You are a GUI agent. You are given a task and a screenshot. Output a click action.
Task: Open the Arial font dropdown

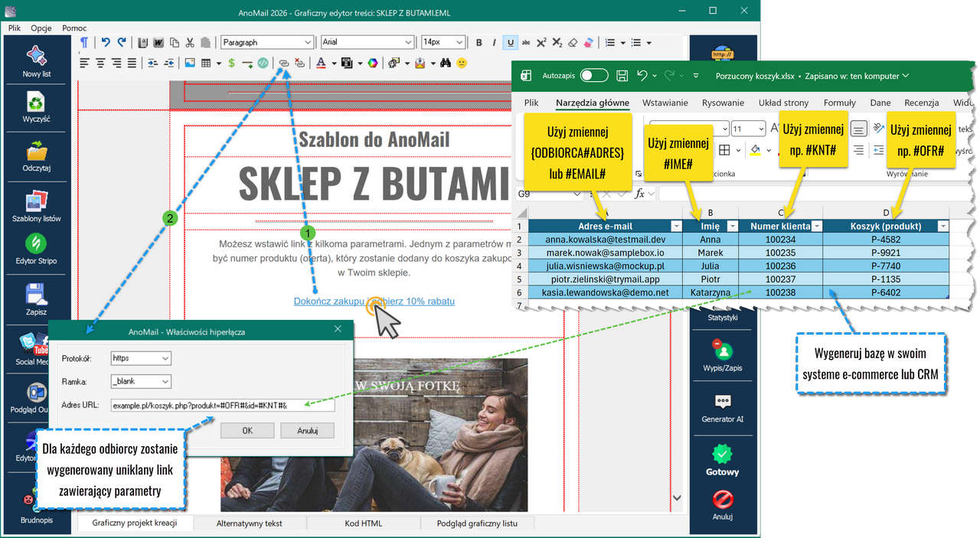click(x=367, y=43)
